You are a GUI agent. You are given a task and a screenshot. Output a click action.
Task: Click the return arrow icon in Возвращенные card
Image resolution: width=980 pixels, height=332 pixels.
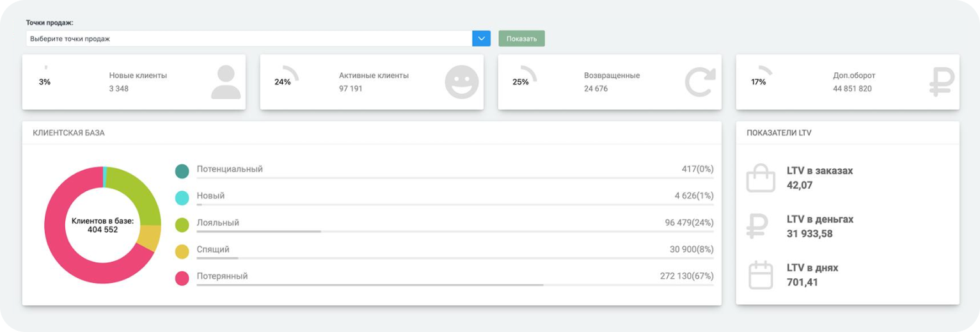click(700, 83)
